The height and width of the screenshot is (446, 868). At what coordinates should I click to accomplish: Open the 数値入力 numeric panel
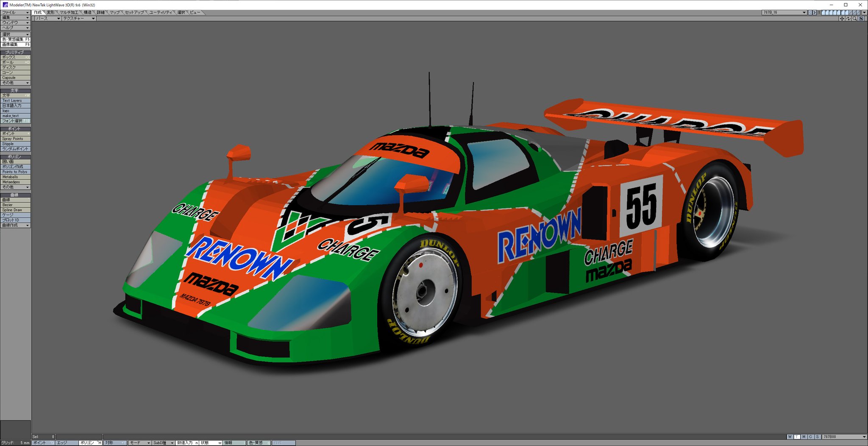[187, 443]
